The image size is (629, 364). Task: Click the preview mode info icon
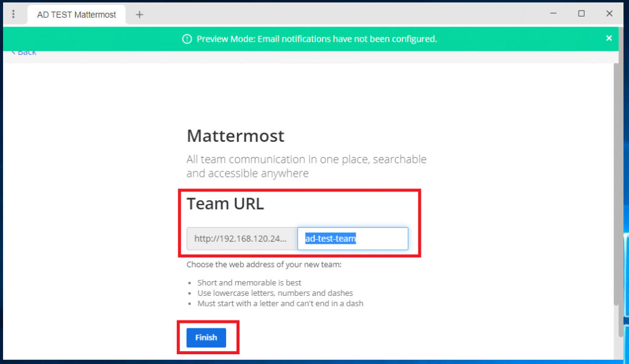[x=187, y=39]
